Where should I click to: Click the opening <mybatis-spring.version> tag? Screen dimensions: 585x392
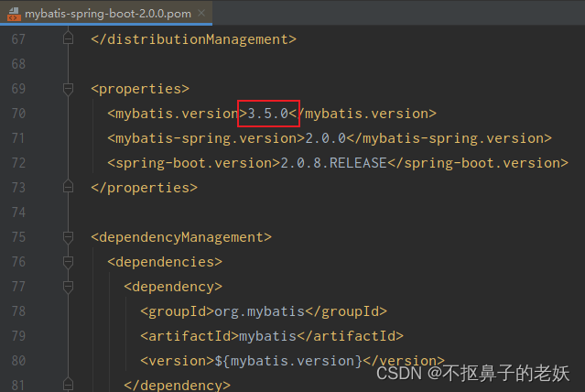[x=206, y=138]
